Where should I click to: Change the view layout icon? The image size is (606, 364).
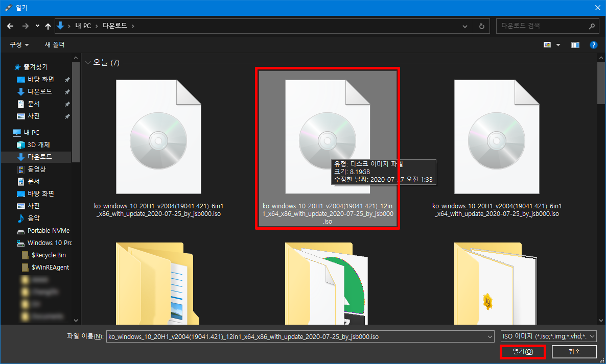[547, 45]
